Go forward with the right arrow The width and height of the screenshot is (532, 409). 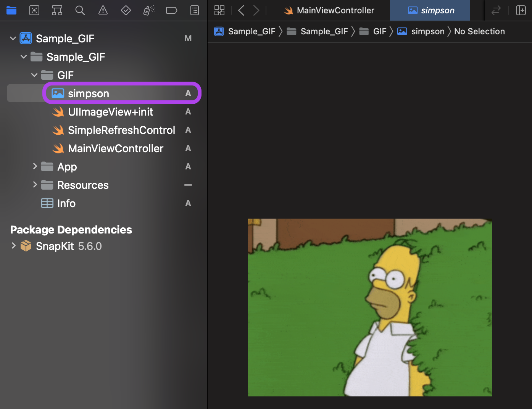pyautogui.click(x=256, y=10)
